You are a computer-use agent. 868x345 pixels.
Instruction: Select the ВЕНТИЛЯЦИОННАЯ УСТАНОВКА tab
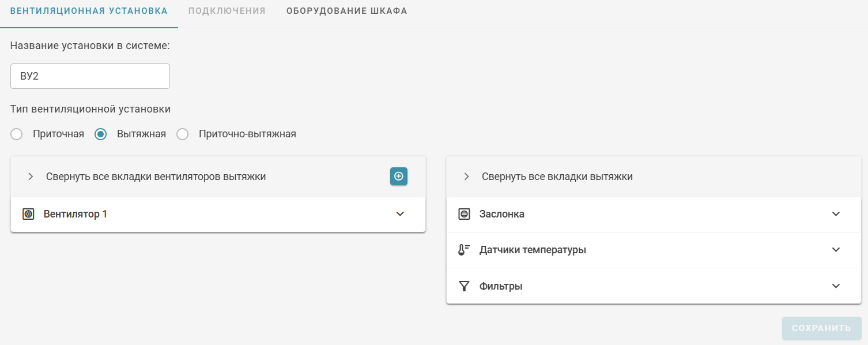89,10
